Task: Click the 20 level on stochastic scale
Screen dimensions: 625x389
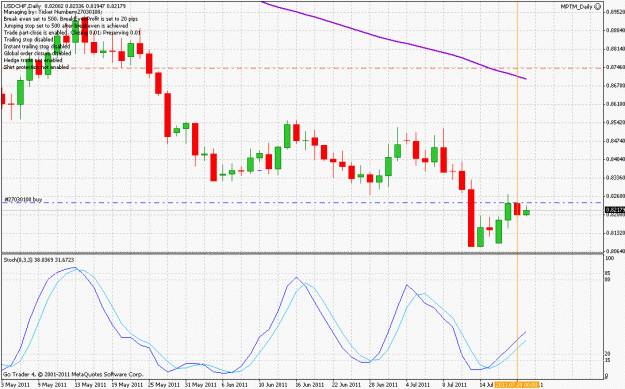Action: (x=608, y=354)
